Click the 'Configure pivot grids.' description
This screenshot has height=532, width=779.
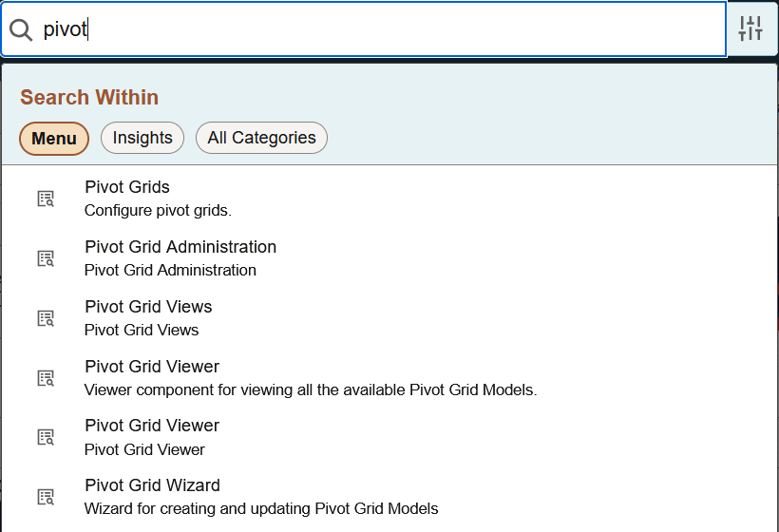pyautogui.click(x=158, y=211)
